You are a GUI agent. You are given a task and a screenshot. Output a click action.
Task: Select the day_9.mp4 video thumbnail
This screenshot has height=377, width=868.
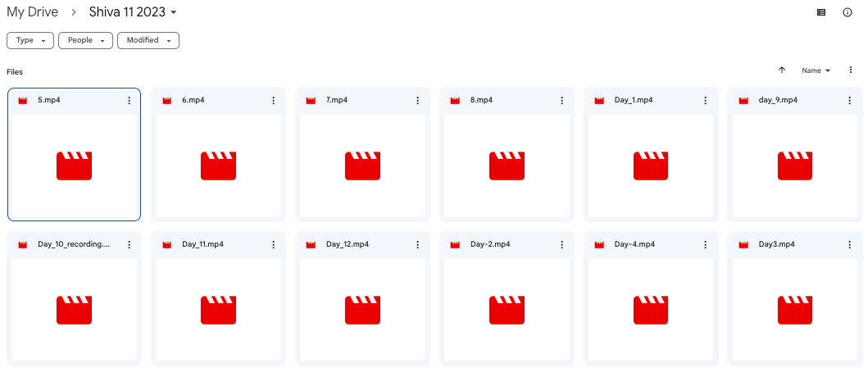click(x=795, y=166)
